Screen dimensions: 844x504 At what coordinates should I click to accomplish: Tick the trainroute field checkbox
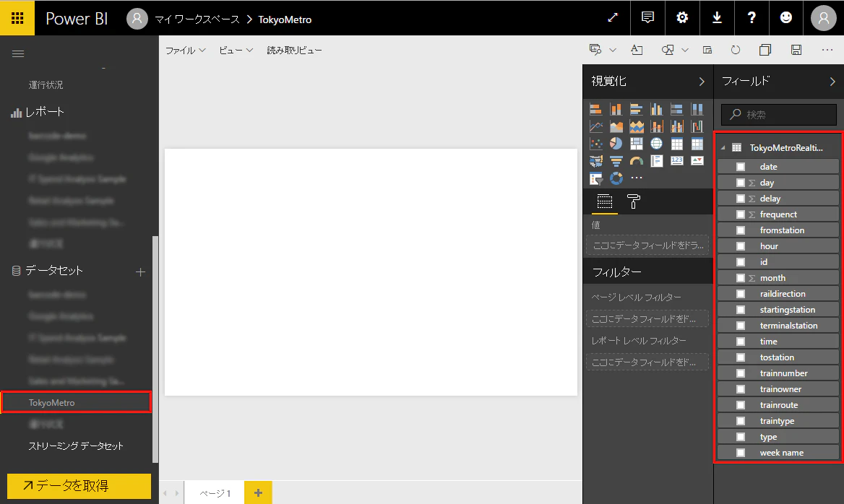point(741,405)
